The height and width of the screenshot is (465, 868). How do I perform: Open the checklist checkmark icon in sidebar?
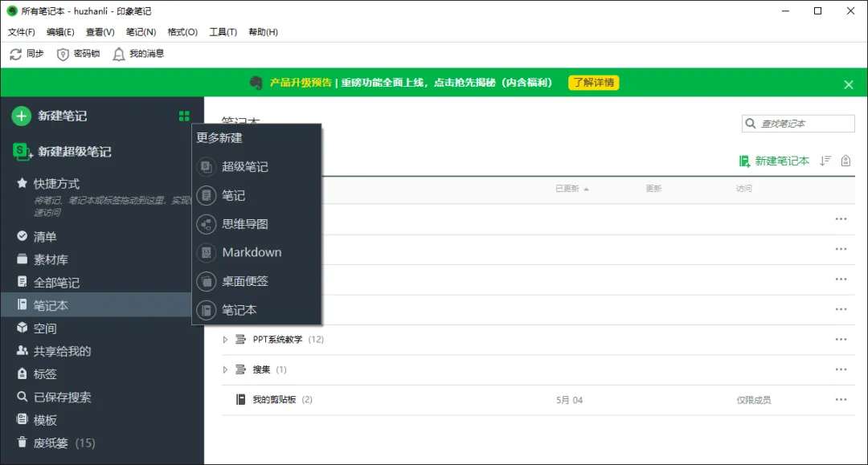(x=23, y=236)
